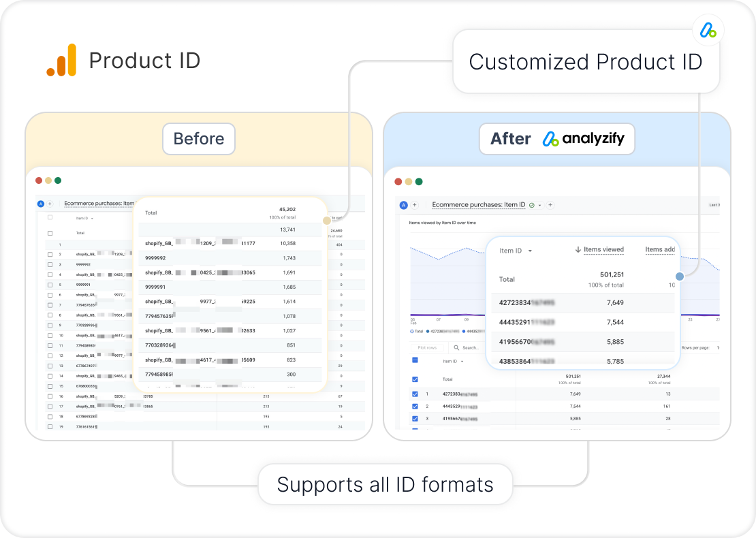Viewport: 756px width, 538px height.
Task: Click the 501,251 total in After callout
Action: tap(612, 274)
